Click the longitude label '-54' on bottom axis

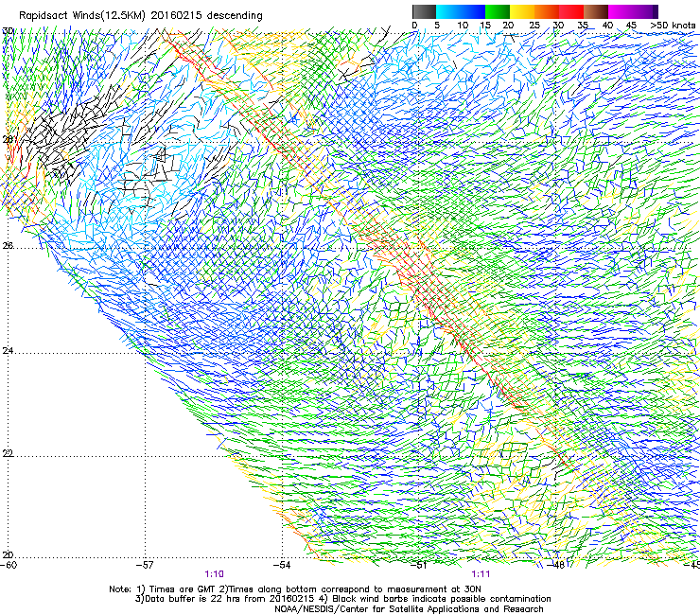(x=282, y=565)
